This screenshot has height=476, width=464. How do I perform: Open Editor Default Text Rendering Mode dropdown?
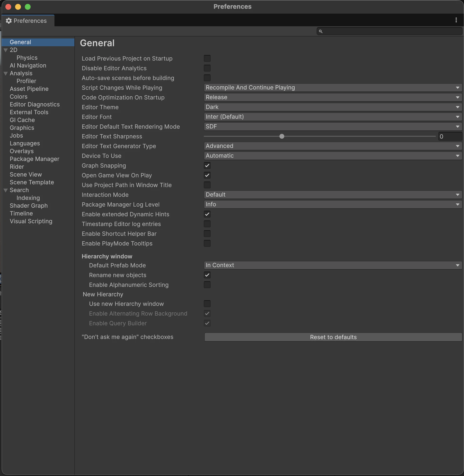[x=333, y=127]
